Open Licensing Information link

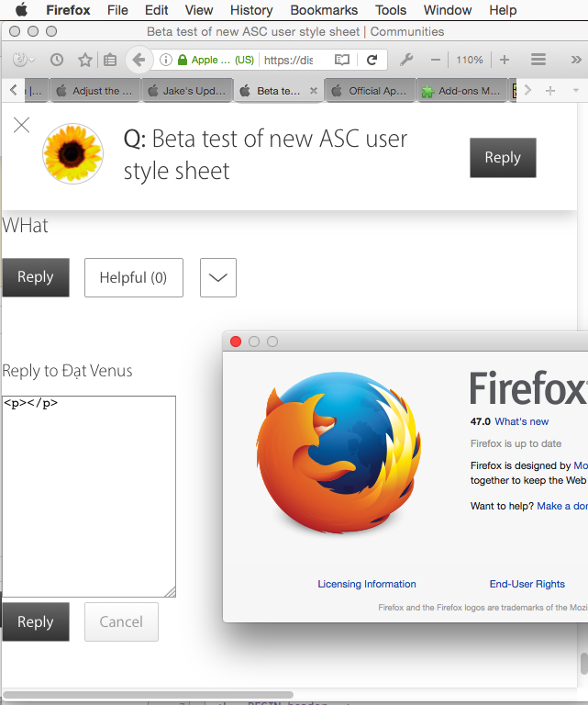[367, 584]
